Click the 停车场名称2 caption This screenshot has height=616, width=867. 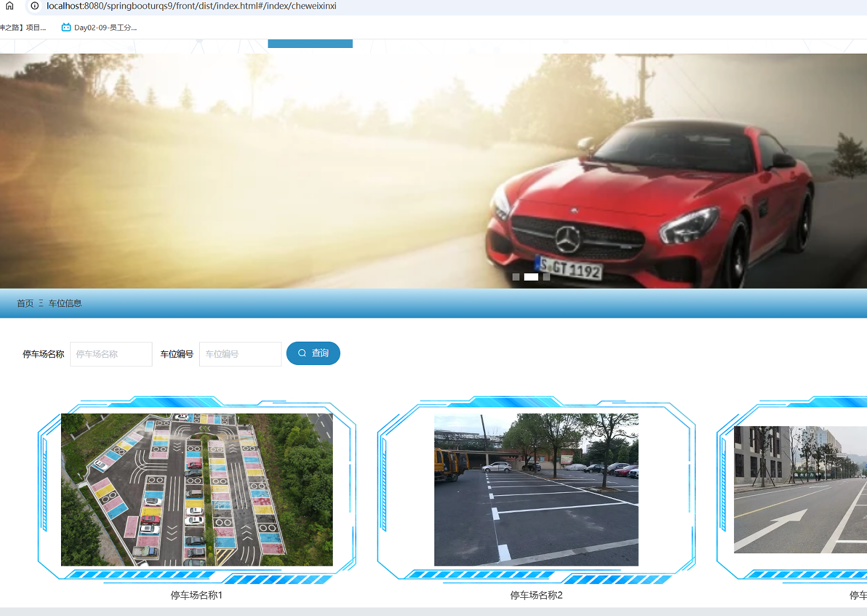537,595
